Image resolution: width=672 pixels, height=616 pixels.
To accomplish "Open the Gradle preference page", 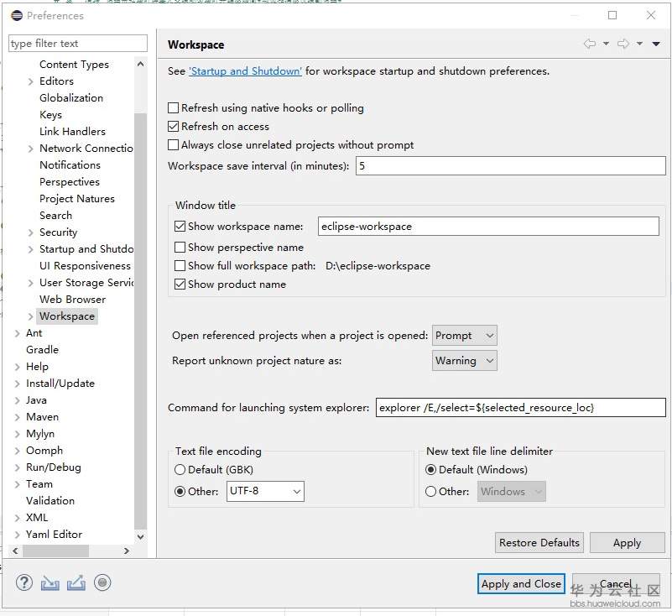I will tap(42, 350).
